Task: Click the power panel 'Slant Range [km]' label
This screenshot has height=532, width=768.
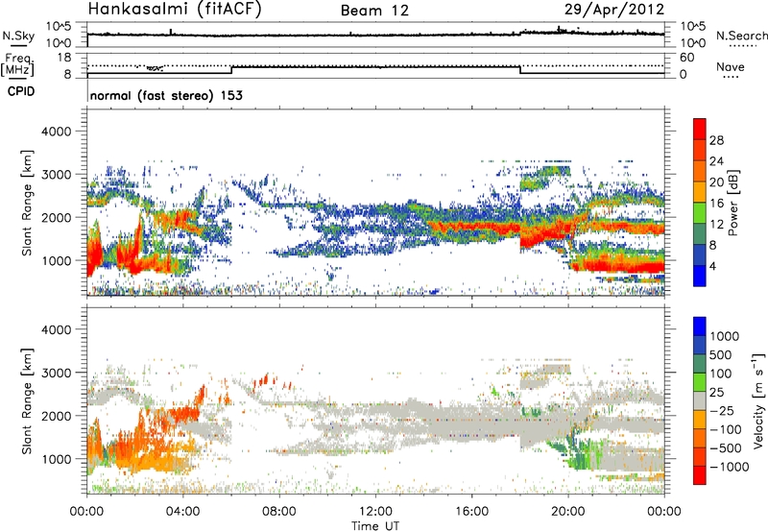Action: coord(27,203)
